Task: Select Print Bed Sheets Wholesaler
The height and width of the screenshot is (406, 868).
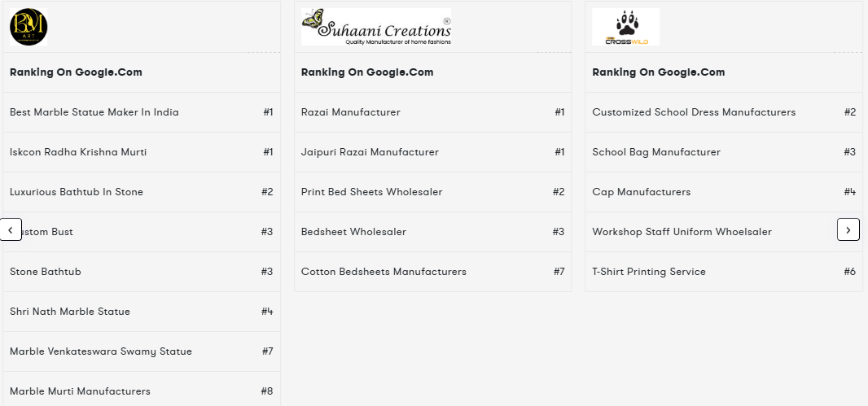Action: pos(371,192)
